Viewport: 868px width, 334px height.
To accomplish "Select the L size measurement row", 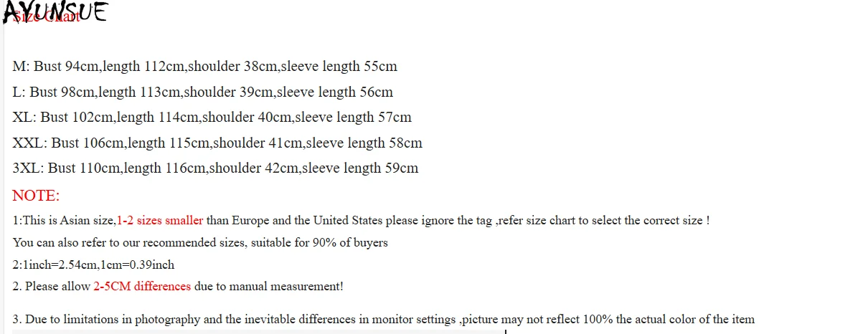I will click(x=202, y=92).
